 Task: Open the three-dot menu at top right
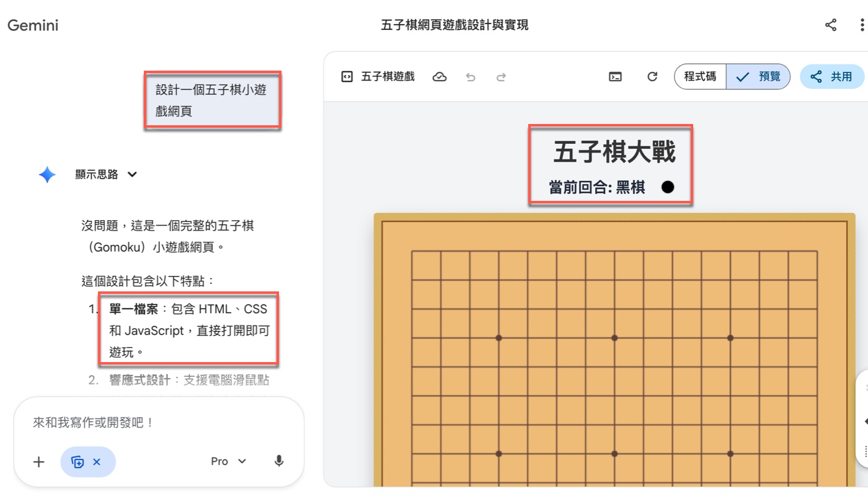click(862, 25)
